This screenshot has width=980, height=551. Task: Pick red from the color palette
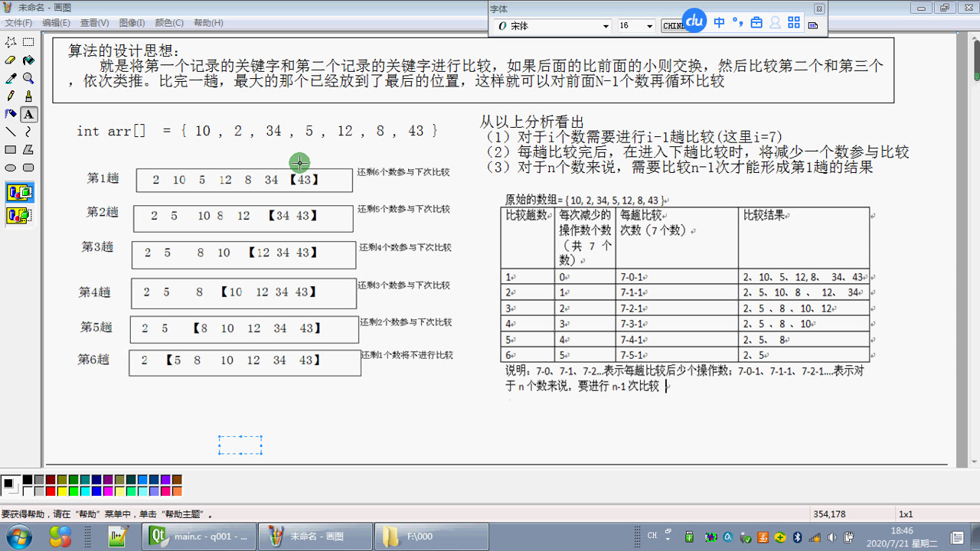(51, 491)
